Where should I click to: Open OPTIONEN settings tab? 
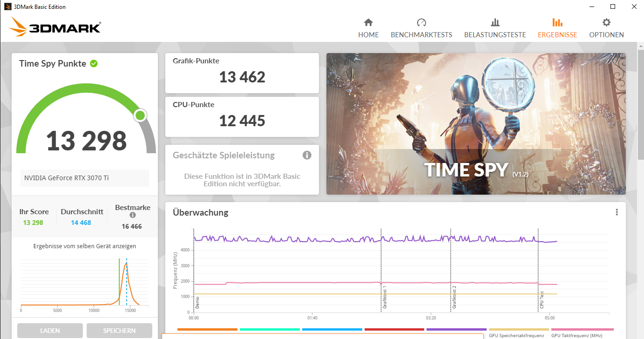tap(606, 28)
